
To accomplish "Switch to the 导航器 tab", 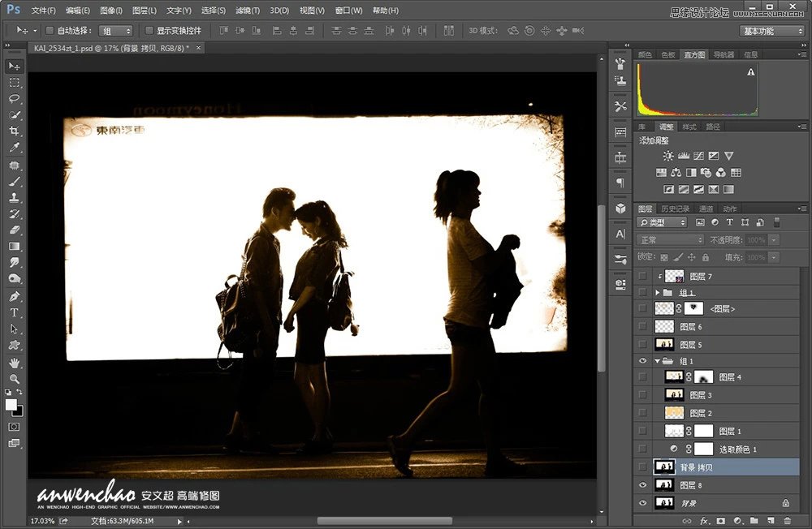I will point(723,54).
